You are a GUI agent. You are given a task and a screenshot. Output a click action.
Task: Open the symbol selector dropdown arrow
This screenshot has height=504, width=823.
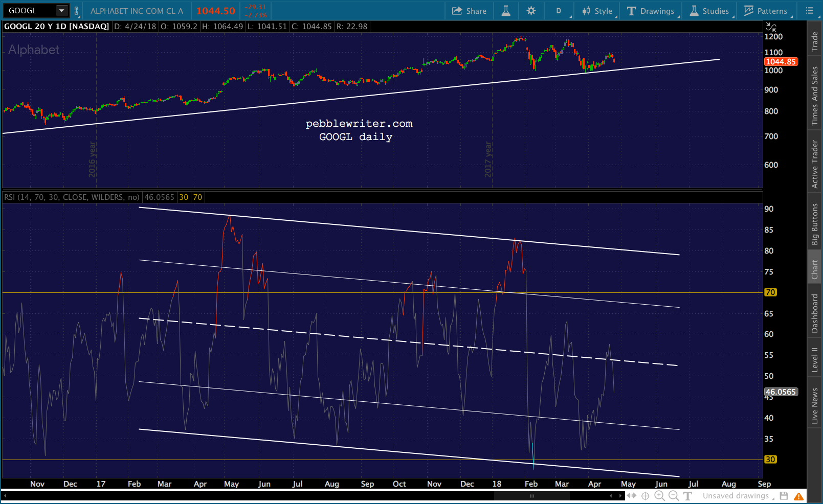62,11
